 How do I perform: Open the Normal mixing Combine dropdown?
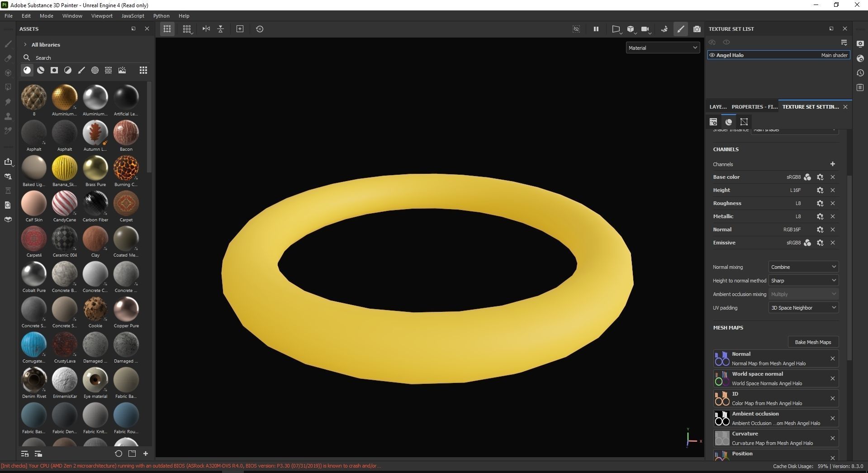click(x=803, y=267)
